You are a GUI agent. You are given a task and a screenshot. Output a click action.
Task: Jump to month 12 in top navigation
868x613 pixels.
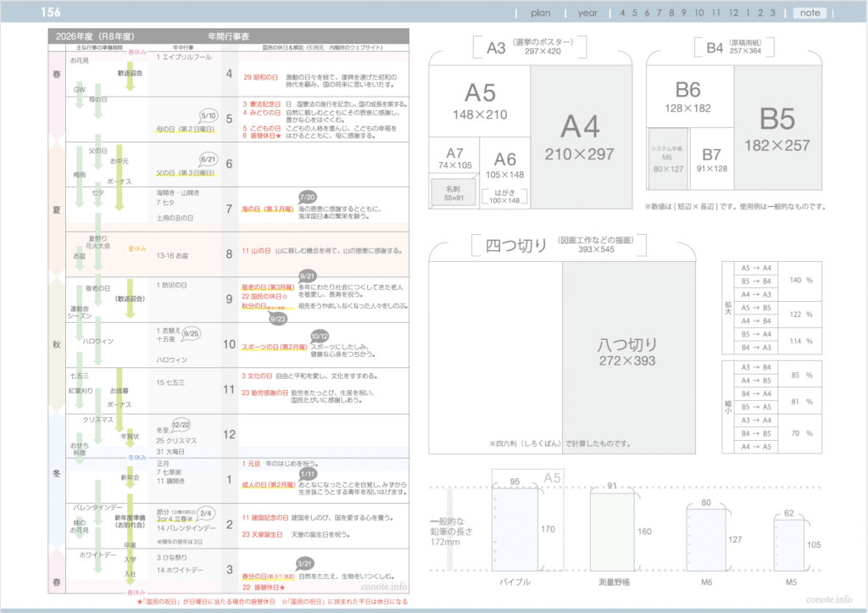pos(733,13)
